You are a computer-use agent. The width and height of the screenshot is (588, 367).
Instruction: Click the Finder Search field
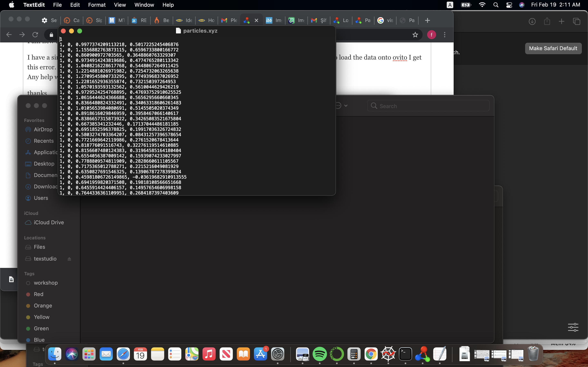click(x=428, y=106)
